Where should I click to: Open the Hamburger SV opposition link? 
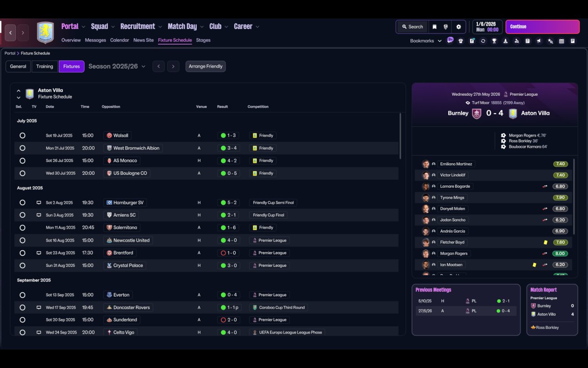(x=125, y=202)
